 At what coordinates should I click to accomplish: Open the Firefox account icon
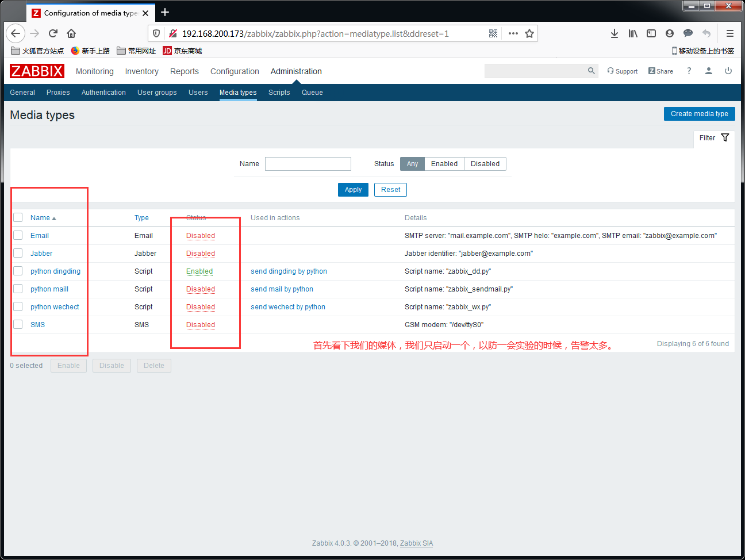coord(670,33)
